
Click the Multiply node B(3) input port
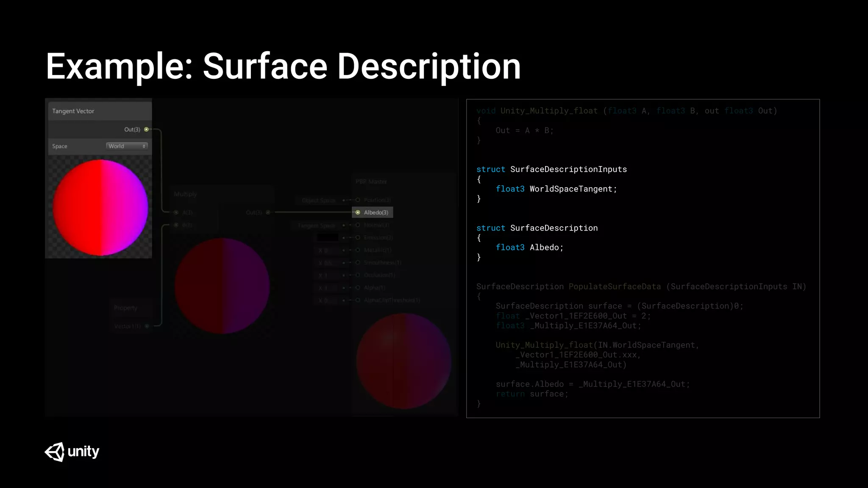(x=176, y=225)
